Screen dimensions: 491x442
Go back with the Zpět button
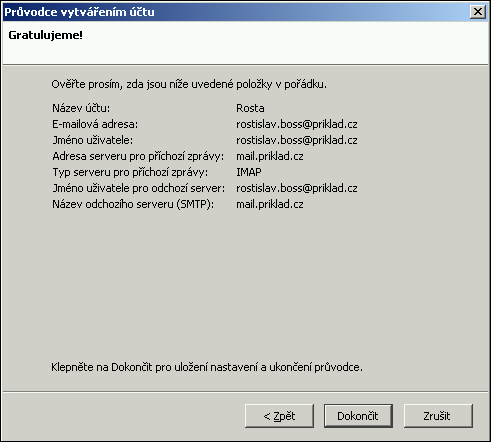279,416
